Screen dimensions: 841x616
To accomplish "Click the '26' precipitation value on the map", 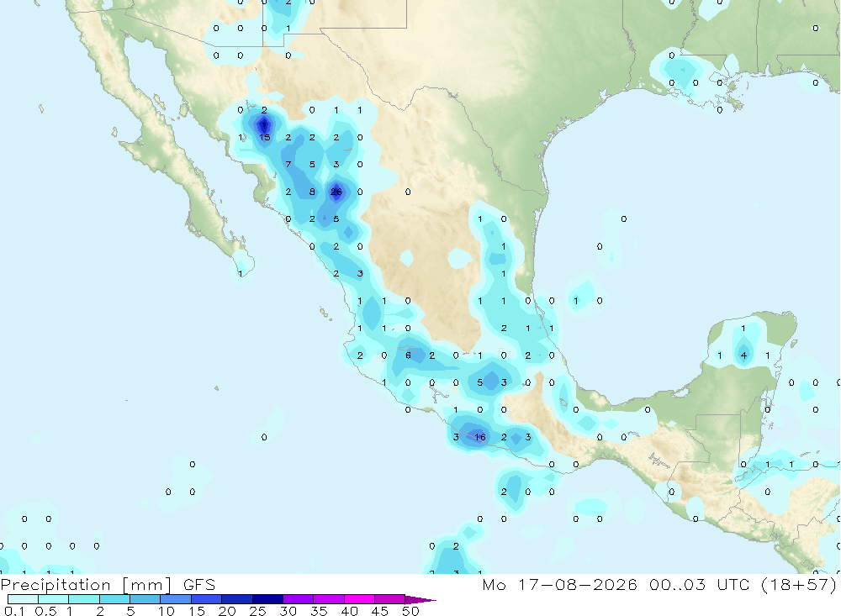I will tap(336, 192).
